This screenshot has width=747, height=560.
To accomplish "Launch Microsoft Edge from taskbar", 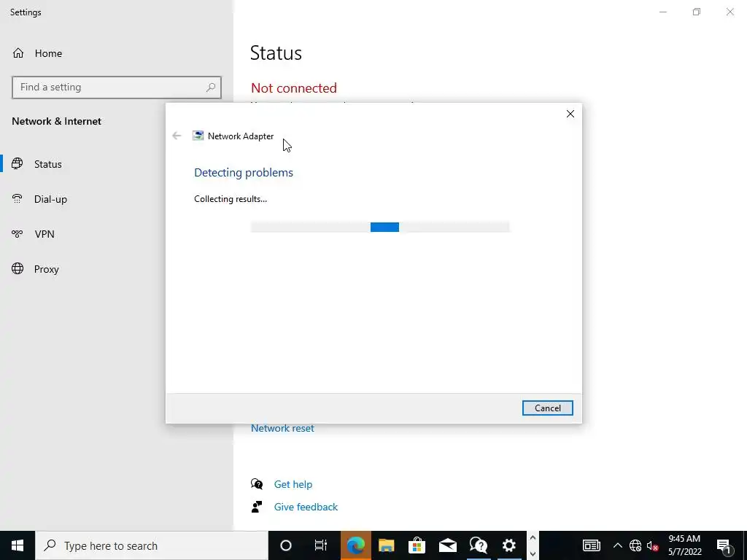I will [355, 545].
